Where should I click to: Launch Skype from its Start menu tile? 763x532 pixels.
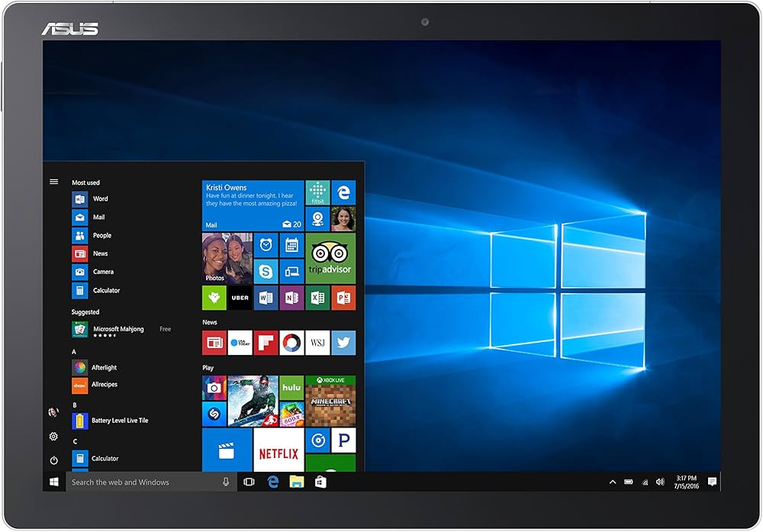[x=266, y=271]
